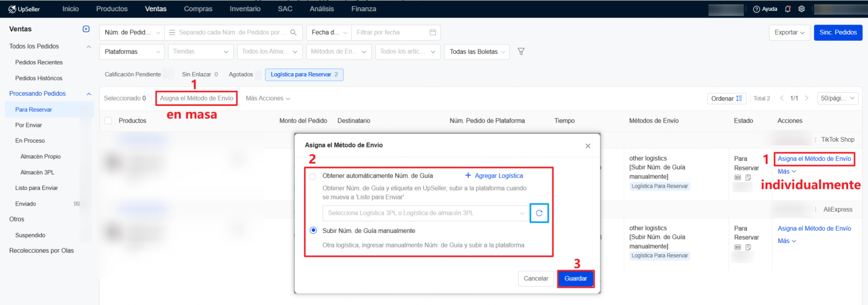Switch to Logística para Reservar tab
Viewport: 868px width, 305px height.
[x=304, y=74]
